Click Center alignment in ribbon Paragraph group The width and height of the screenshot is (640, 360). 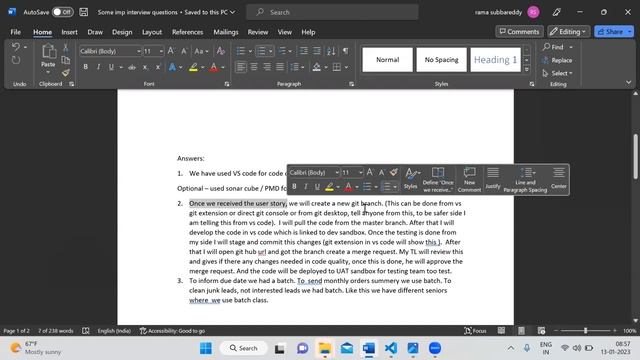[x=254, y=67]
